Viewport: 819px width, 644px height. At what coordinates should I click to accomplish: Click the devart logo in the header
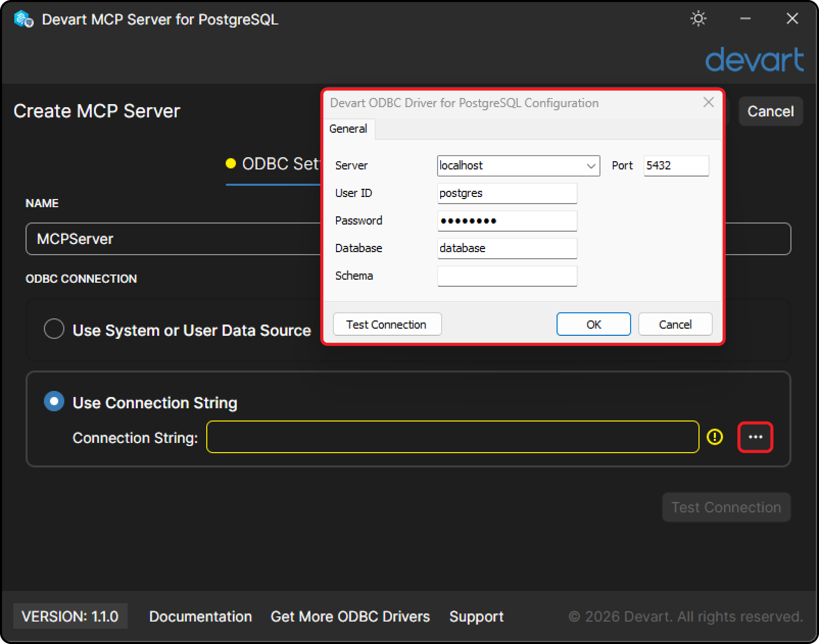point(754,60)
